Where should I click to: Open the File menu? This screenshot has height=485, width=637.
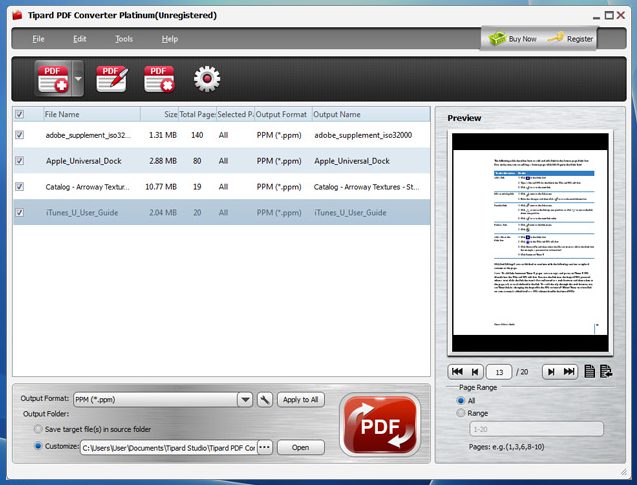38,39
